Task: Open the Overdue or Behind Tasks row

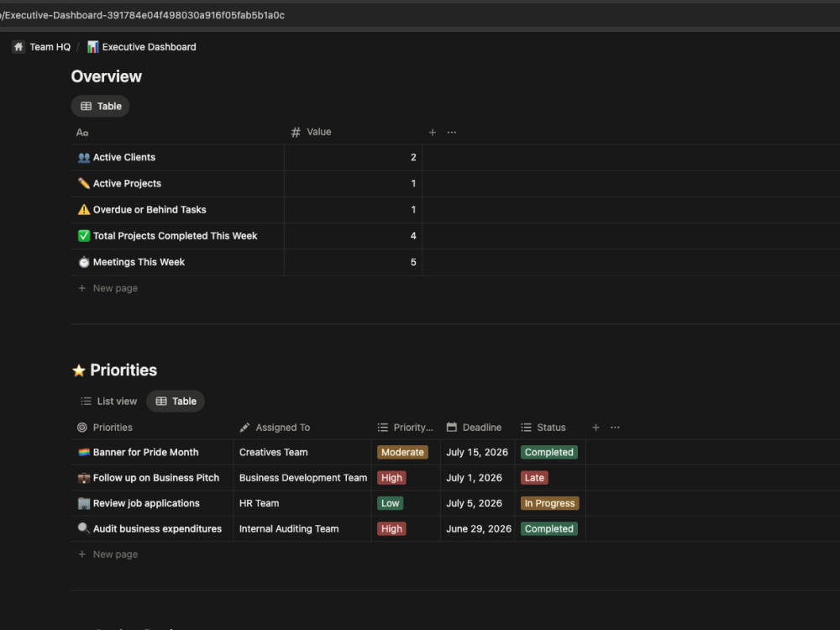Action: [x=150, y=210]
